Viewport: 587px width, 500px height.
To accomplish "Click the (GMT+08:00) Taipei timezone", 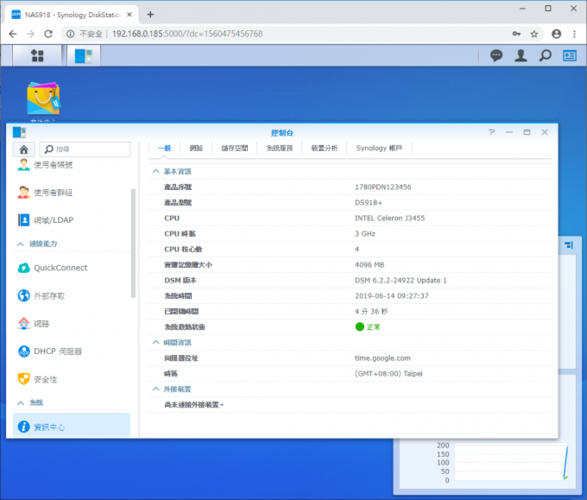I will (388, 374).
